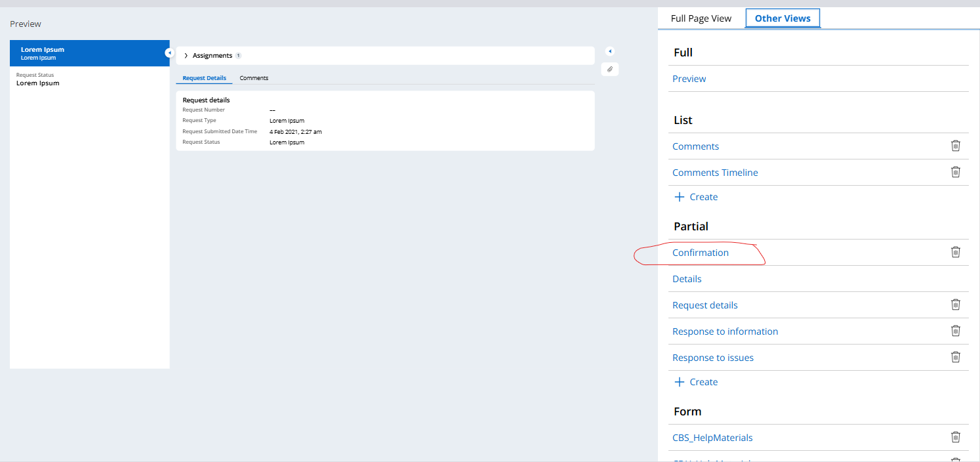Click trash icon for CBS_HelpMaterials form
The height and width of the screenshot is (462, 980).
(x=955, y=437)
